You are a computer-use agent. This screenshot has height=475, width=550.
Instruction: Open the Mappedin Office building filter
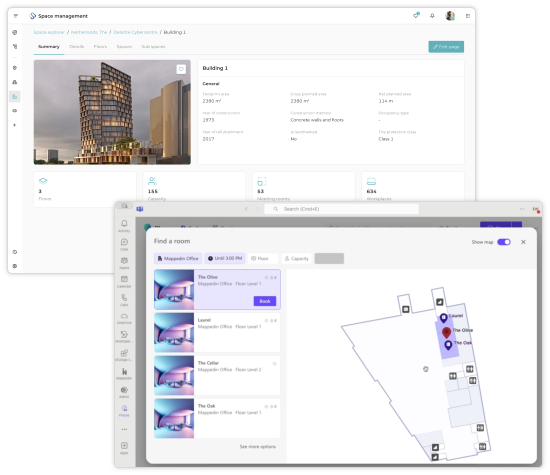(178, 259)
